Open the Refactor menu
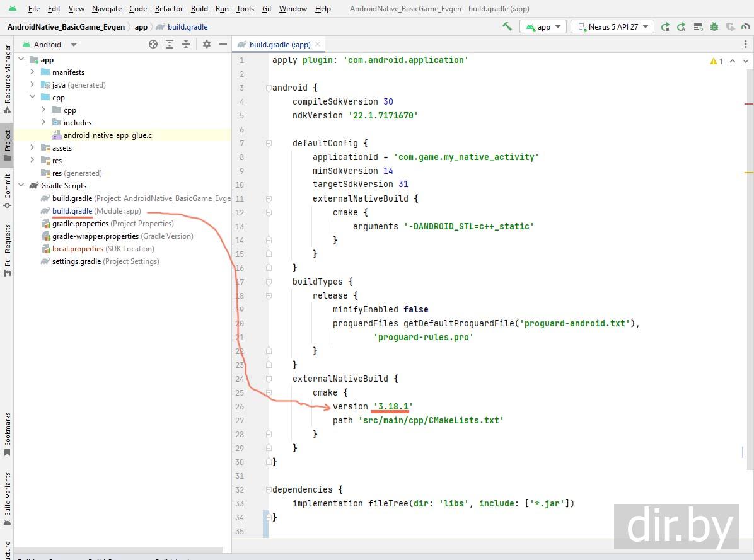The height and width of the screenshot is (560, 754). (169, 8)
